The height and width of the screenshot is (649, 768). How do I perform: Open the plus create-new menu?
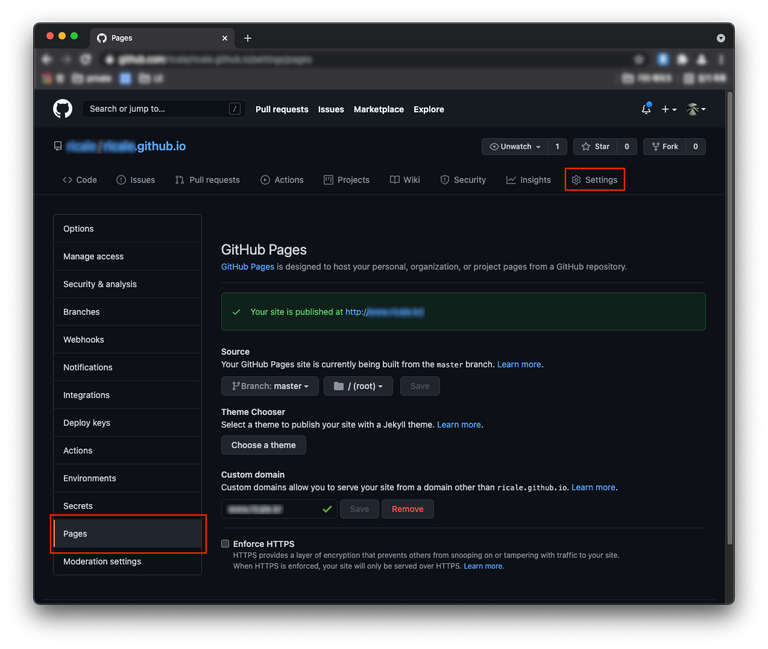click(x=669, y=109)
